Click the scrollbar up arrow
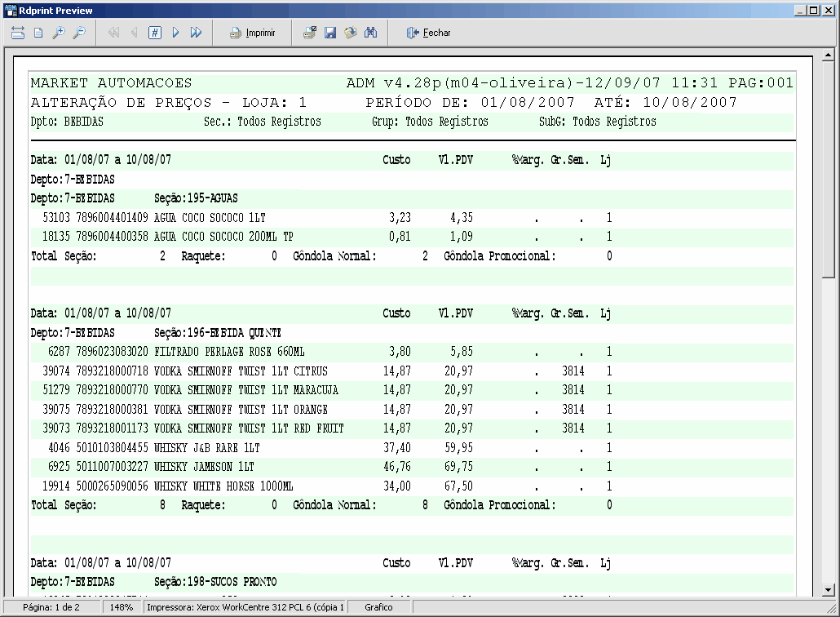 [829, 55]
